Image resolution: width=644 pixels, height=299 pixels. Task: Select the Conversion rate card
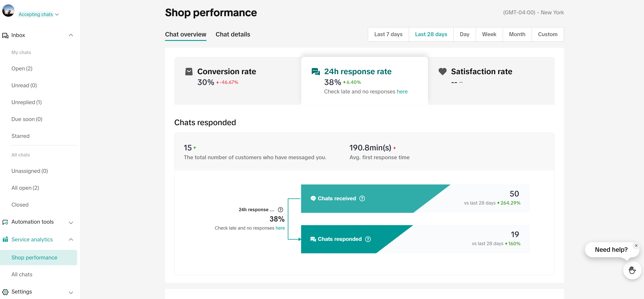[x=238, y=80]
